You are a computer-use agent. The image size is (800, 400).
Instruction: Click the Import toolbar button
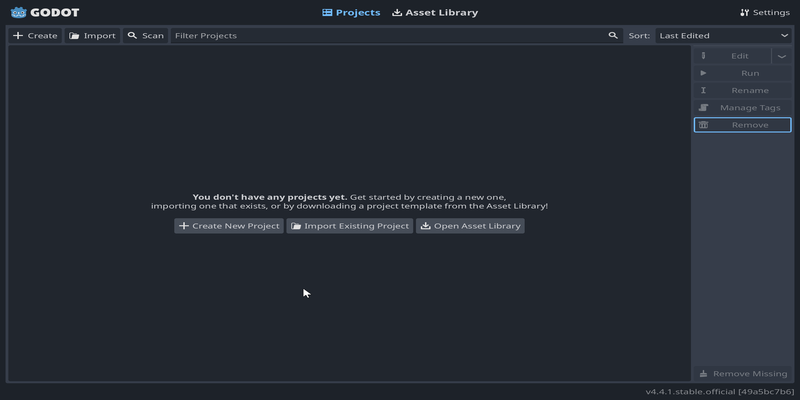92,36
